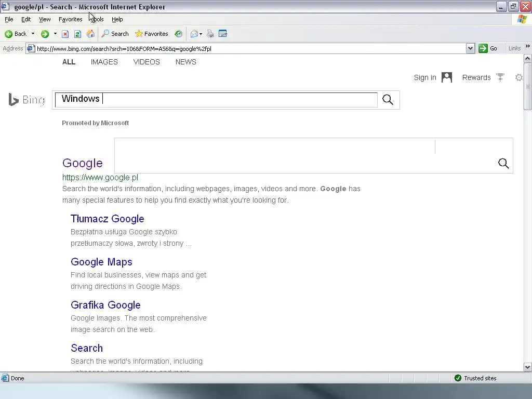Open the Forward history dropdown arrow
The height and width of the screenshot is (399, 532).
tap(55, 34)
